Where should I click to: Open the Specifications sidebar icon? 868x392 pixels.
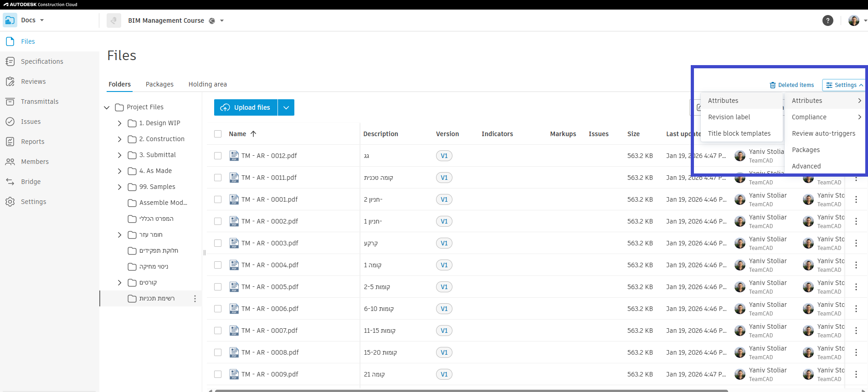pyautogui.click(x=10, y=61)
